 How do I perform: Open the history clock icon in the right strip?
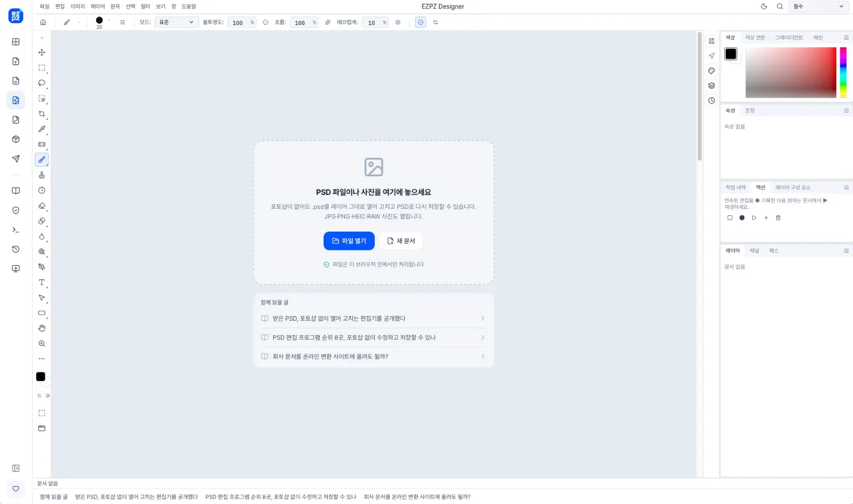(711, 100)
